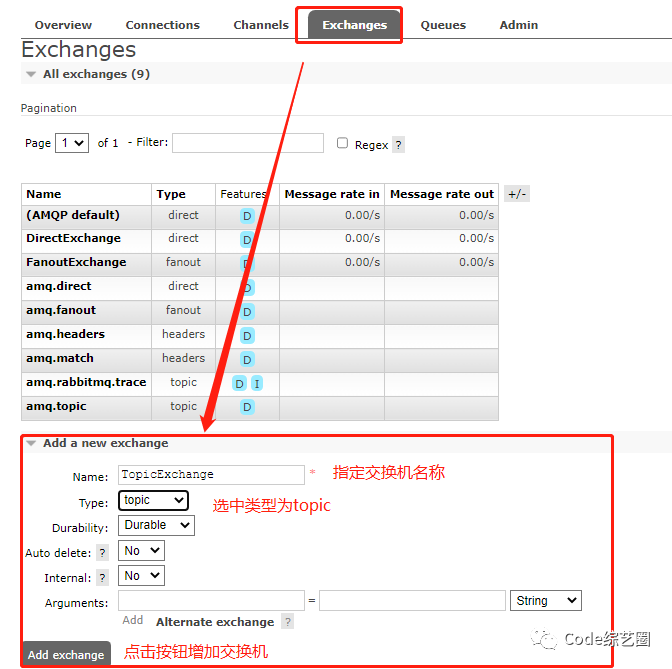672x669 pixels.
Task: Open the FanoutExchange exchange link
Action: [x=76, y=262]
